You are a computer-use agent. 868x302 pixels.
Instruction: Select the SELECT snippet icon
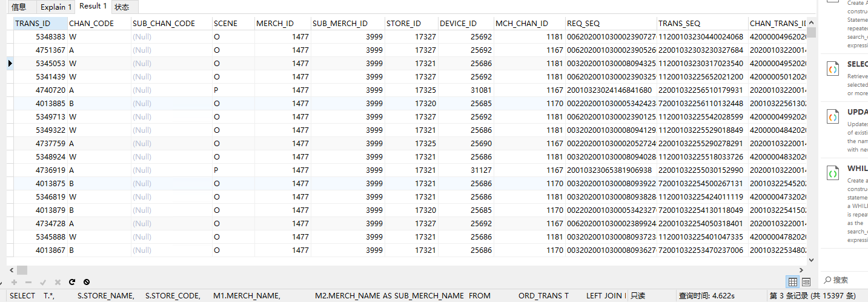[833, 68]
